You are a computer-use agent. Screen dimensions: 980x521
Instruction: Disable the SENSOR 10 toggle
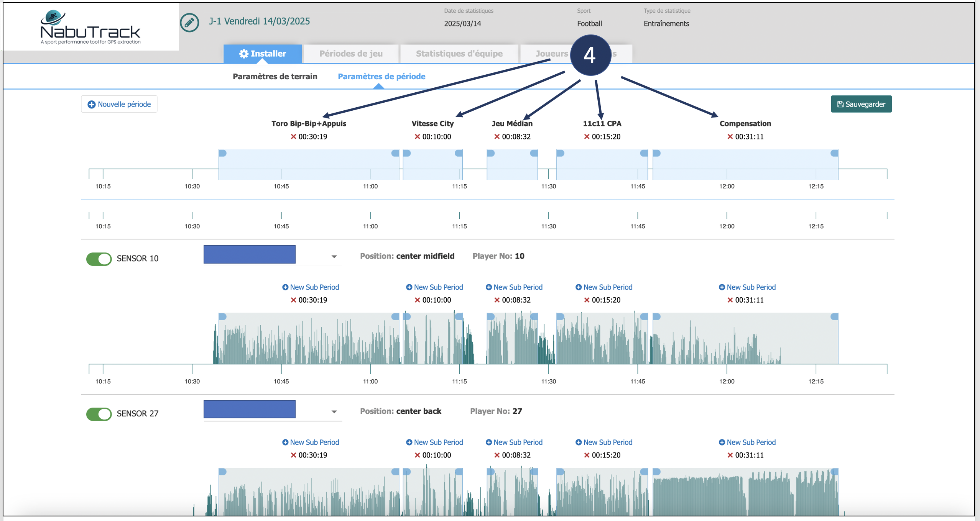[99, 259]
